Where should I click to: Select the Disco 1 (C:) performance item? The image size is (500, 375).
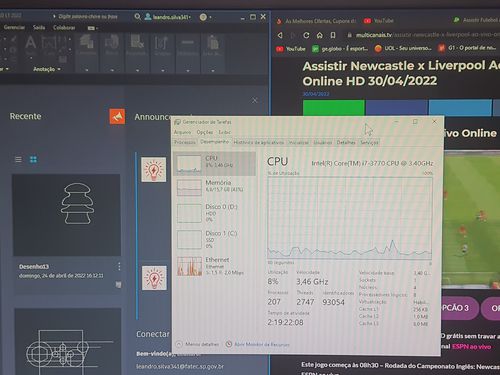[215, 239]
